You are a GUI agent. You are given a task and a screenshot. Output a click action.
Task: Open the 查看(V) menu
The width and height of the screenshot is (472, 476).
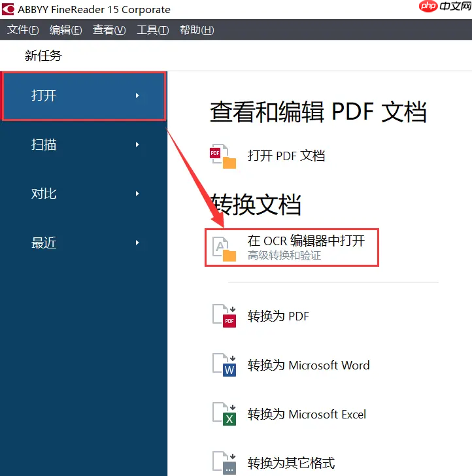coord(109,30)
